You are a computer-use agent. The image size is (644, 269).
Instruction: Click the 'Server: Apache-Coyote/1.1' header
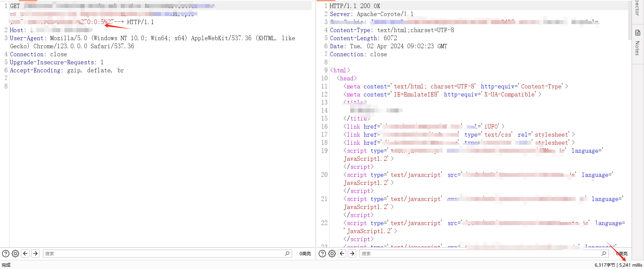pos(372,14)
